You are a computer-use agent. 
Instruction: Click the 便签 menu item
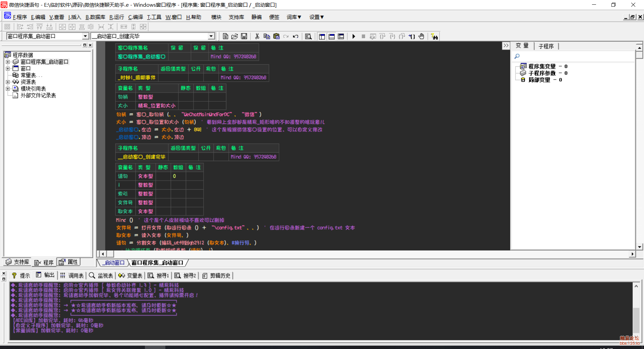274,17
